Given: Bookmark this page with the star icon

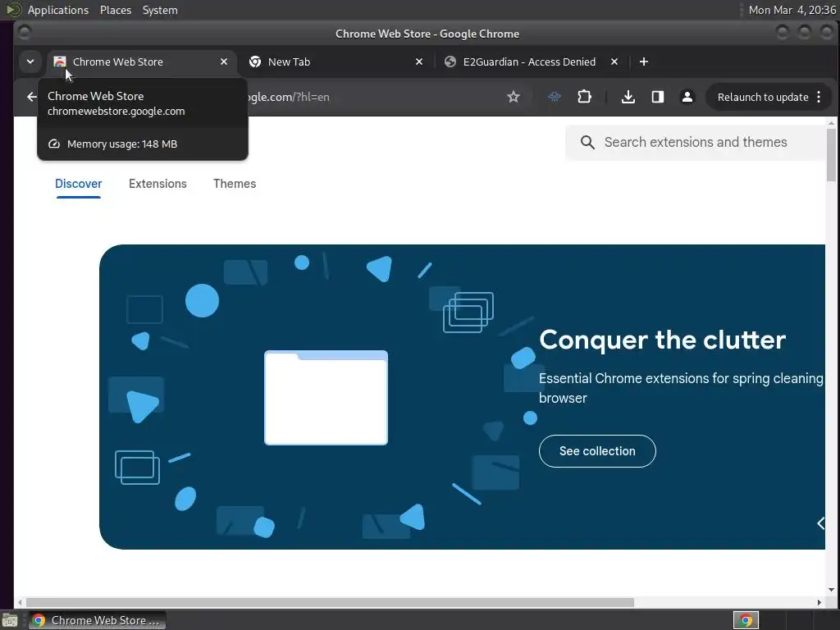Looking at the screenshot, I should coord(514,97).
